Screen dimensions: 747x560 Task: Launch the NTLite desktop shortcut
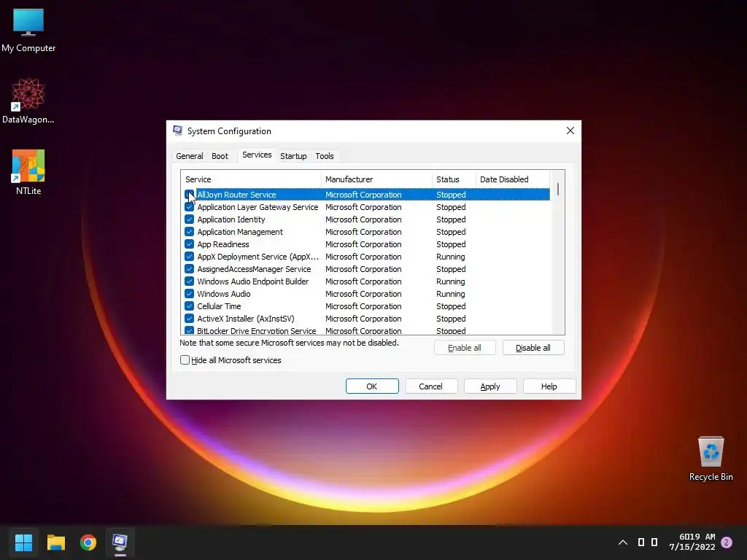coord(28,172)
